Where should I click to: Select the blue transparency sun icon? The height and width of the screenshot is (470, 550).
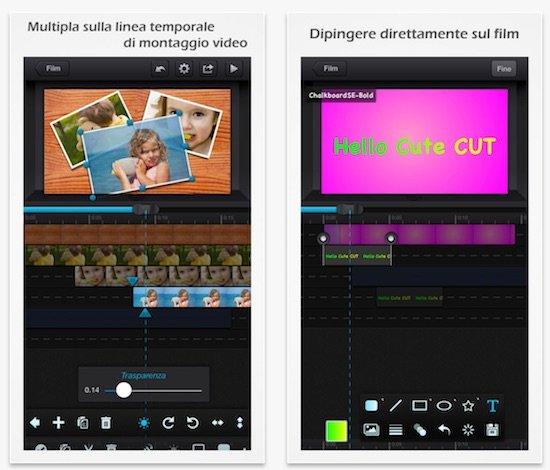(x=144, y=423)
